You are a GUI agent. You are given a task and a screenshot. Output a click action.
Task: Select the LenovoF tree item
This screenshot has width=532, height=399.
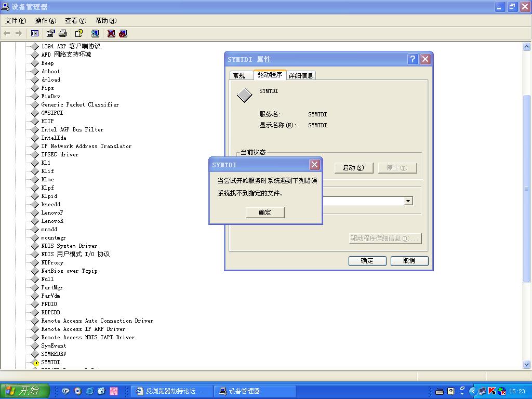(x=52, y=212)
